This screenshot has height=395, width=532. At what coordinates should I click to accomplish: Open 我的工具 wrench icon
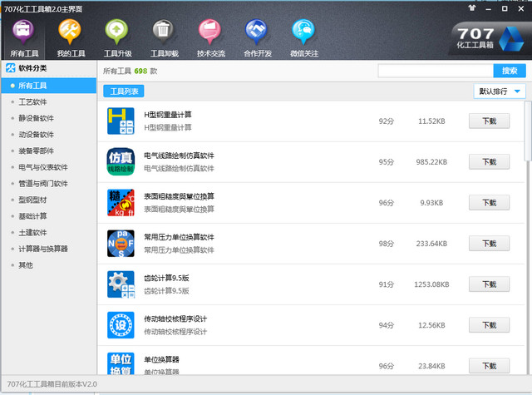click(70, 32)
